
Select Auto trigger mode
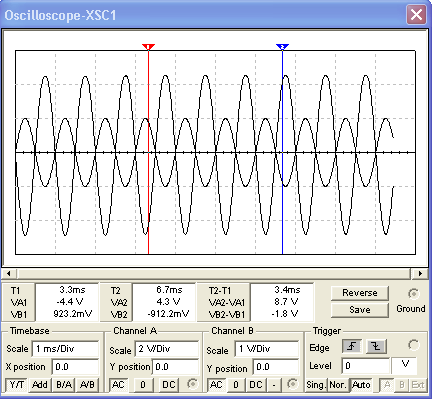point(361,385)
